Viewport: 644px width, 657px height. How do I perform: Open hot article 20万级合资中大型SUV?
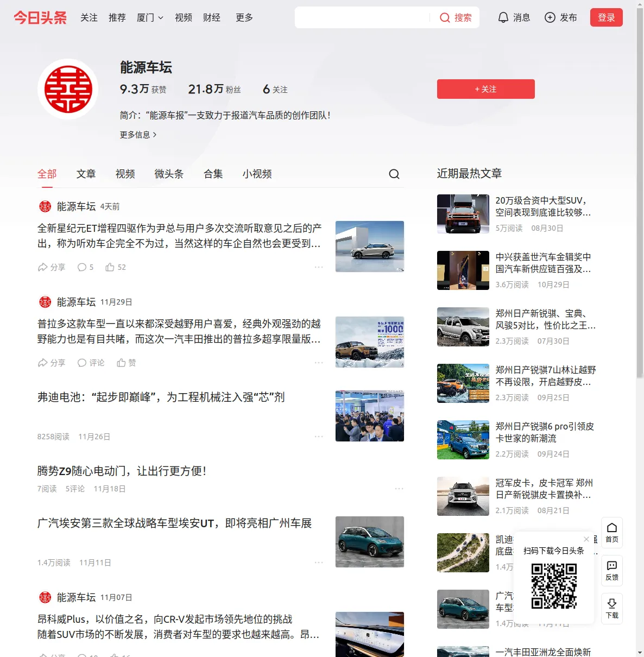tap(544, 206)
